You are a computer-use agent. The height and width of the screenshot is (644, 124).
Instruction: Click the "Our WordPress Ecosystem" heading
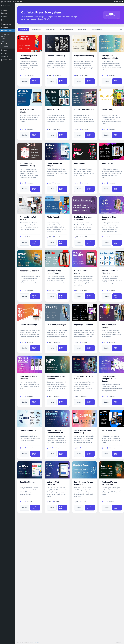pos(41,13)
